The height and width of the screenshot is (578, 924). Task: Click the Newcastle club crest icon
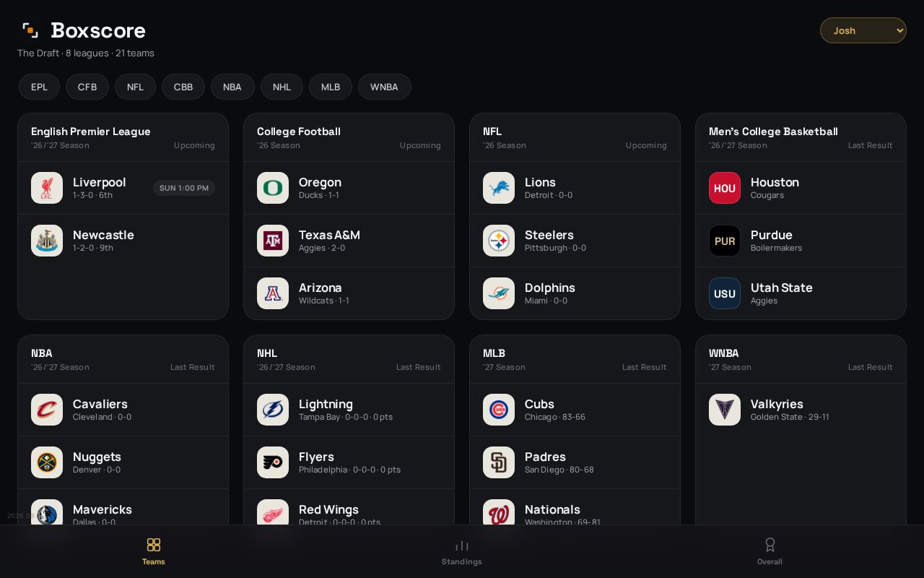[47, 241]
